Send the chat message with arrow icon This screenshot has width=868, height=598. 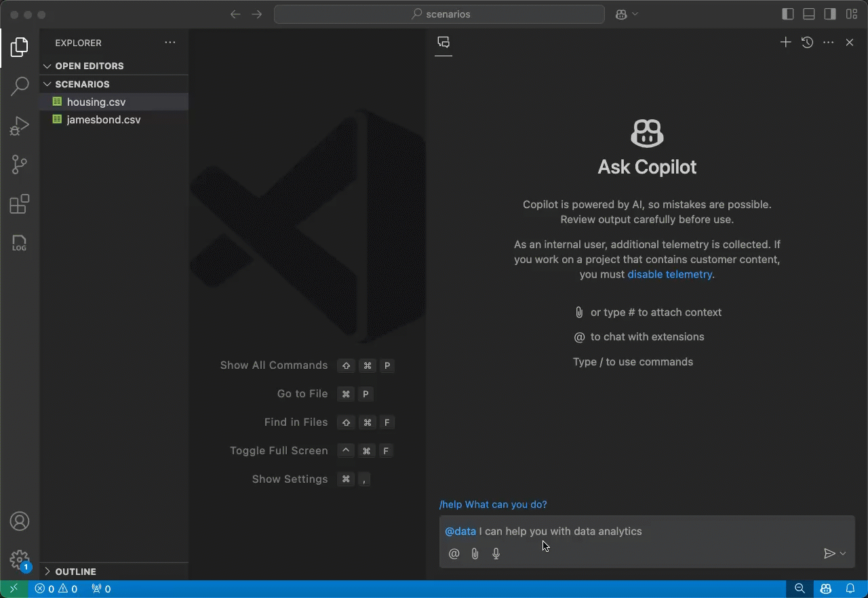pyautogui.click(x=829, y=554)
